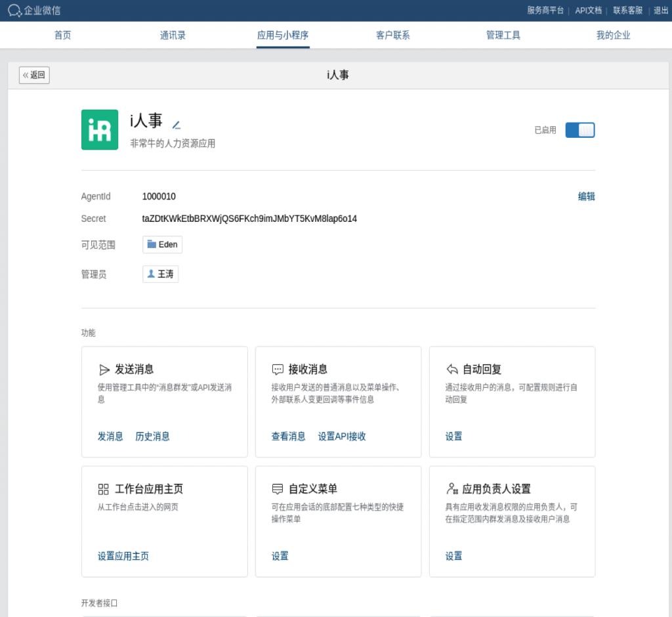Open the API文档 link
Image resolution: width=672 pixels, height=617 pixels.
(588, 11)
